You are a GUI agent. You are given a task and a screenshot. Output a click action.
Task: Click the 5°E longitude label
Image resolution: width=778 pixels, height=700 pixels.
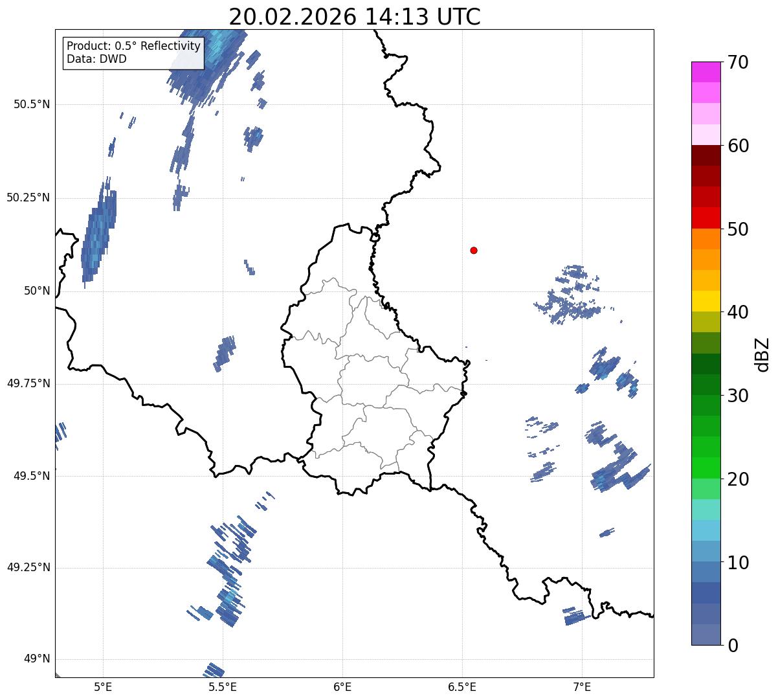(103, 686)
